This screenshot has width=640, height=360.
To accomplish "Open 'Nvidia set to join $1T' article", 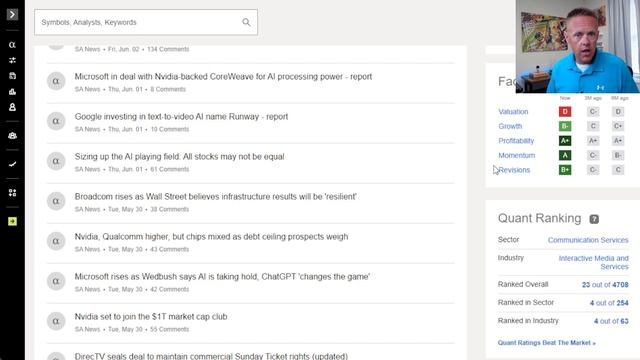I will click(151, 317).
